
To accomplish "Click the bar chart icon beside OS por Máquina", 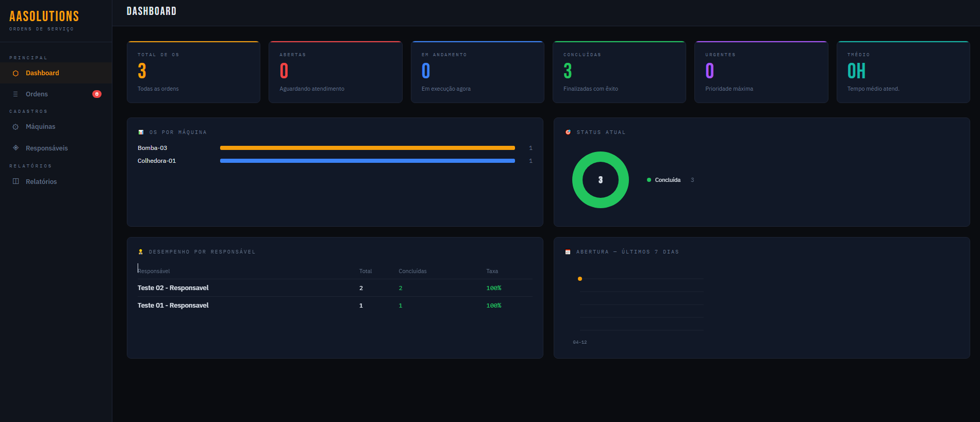I will (x=141, y=132).
